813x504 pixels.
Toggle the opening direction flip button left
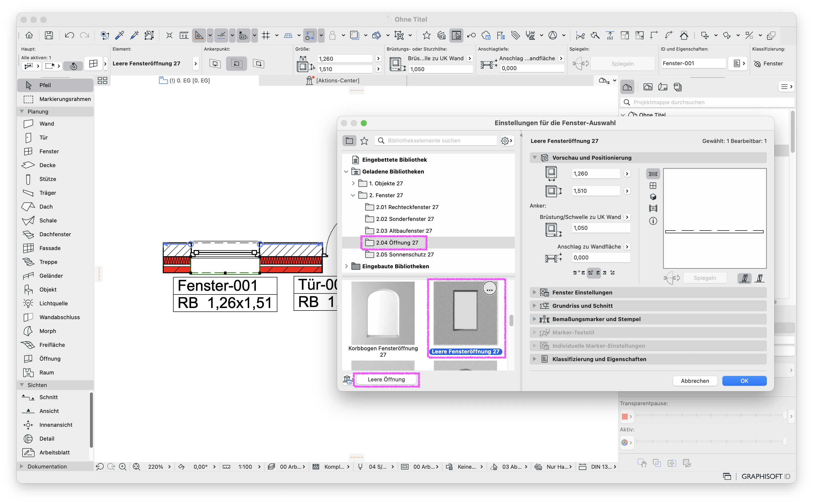click(x=745, y=278)
